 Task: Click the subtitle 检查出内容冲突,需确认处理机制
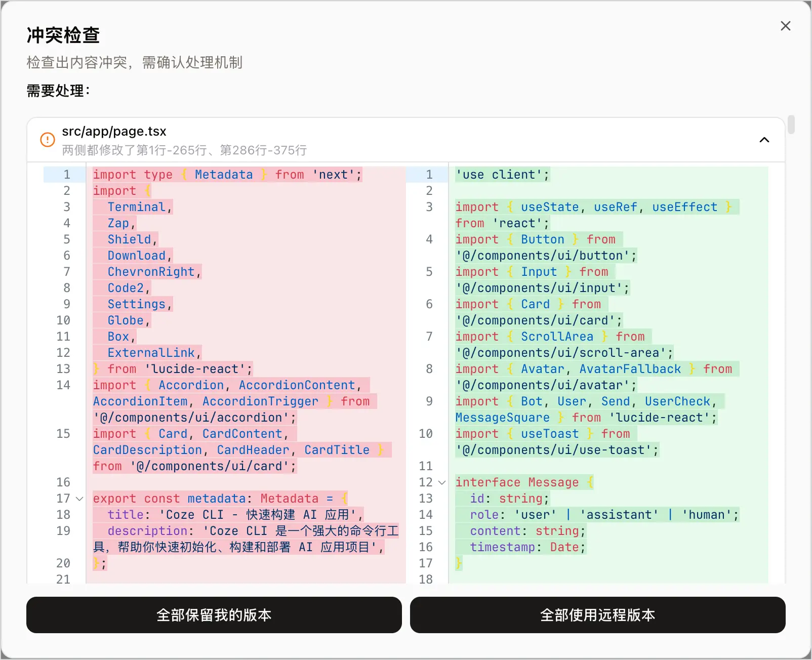click(135, 63)
